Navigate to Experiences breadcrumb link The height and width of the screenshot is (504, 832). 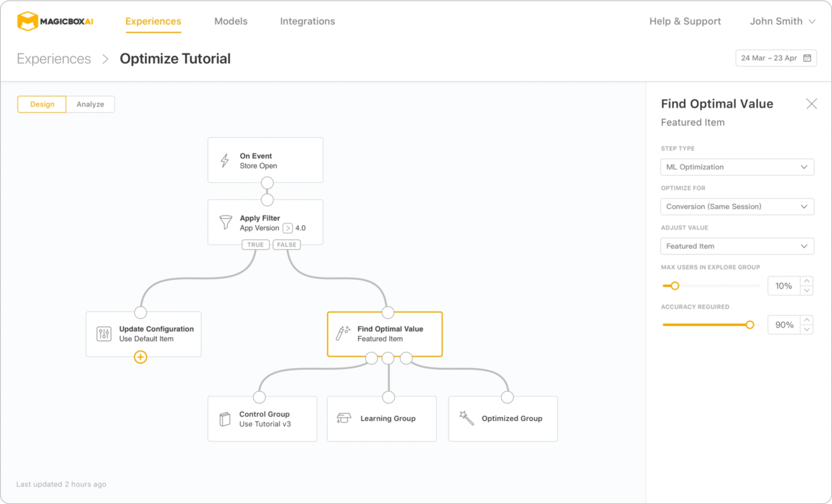[x=54, y=59]
